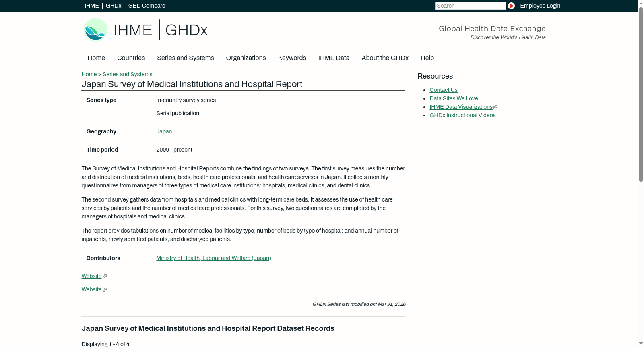Click the 'Time period' label
Image resolution: width=644 pixels, height=347 pixels.
[x=102, y=150]
